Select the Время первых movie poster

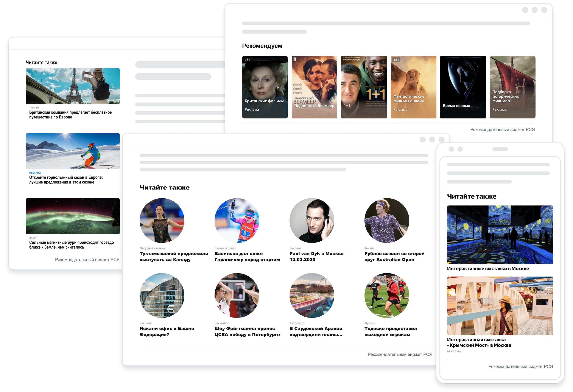463,87
